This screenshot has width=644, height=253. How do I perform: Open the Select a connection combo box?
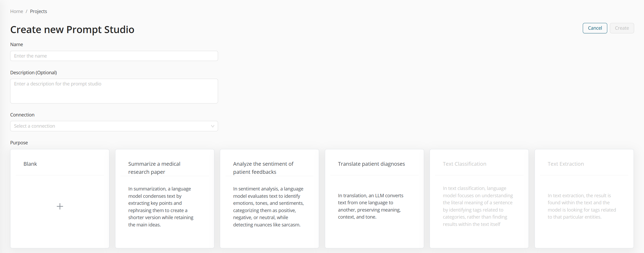pyautogui.click(x=114, y=126)
